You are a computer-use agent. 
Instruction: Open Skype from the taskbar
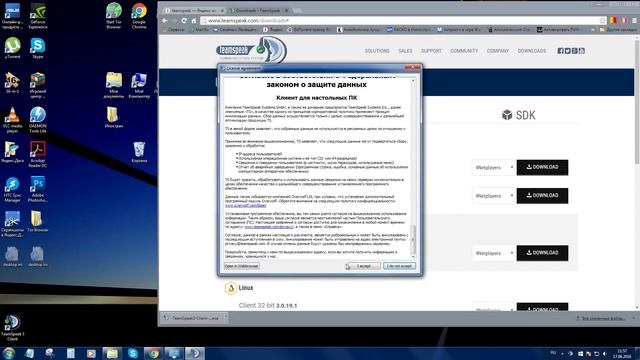click(x=133, y=353)
